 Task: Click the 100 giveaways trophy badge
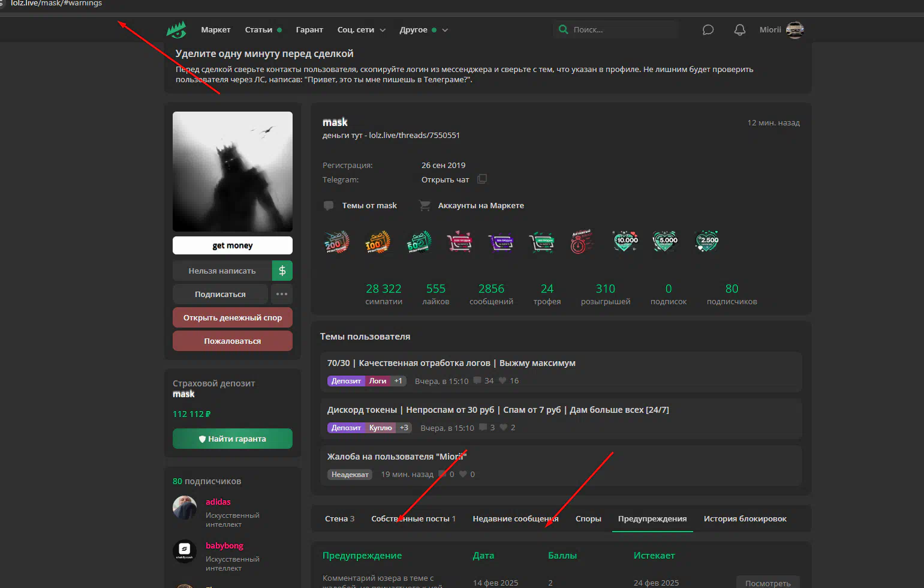[377, 242]
